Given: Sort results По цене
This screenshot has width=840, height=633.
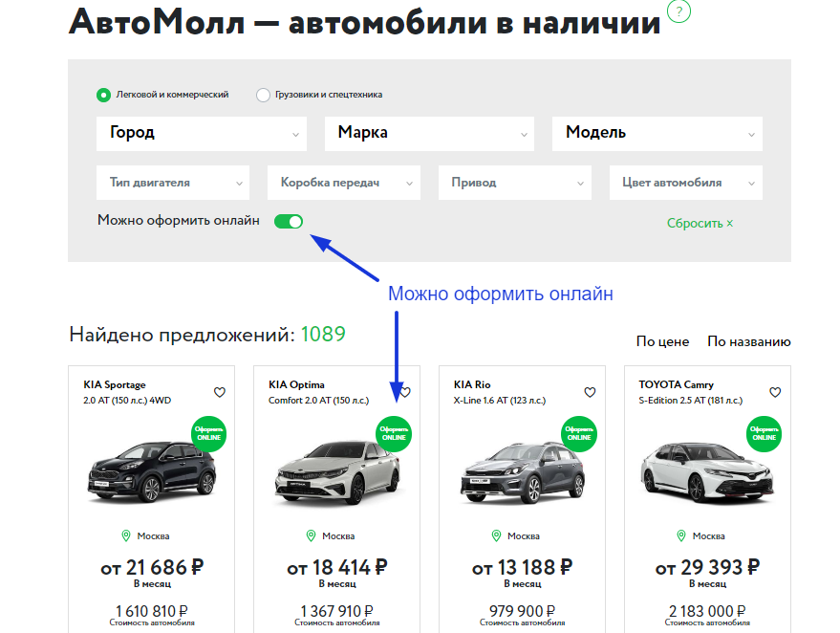Looking at the screenshot, I should pyautogui.click(x=662, y=341).
